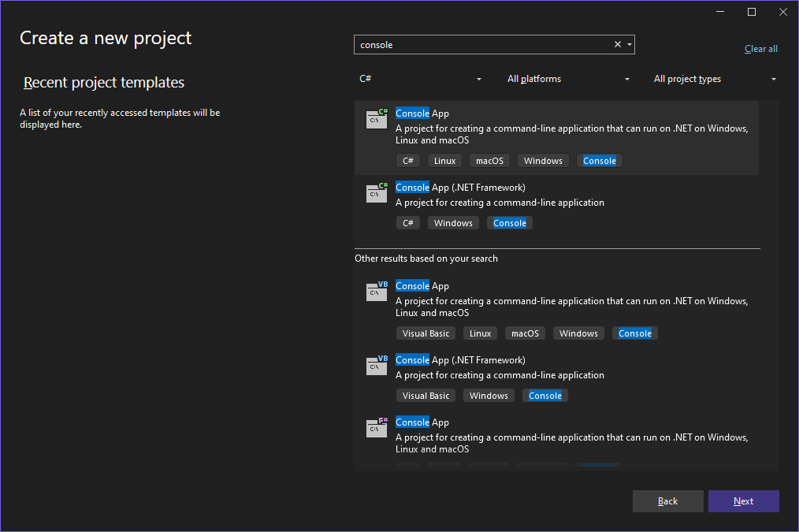799x532 pixels.
Task: Click the Recent project templates heading
Action: point(104,83)
